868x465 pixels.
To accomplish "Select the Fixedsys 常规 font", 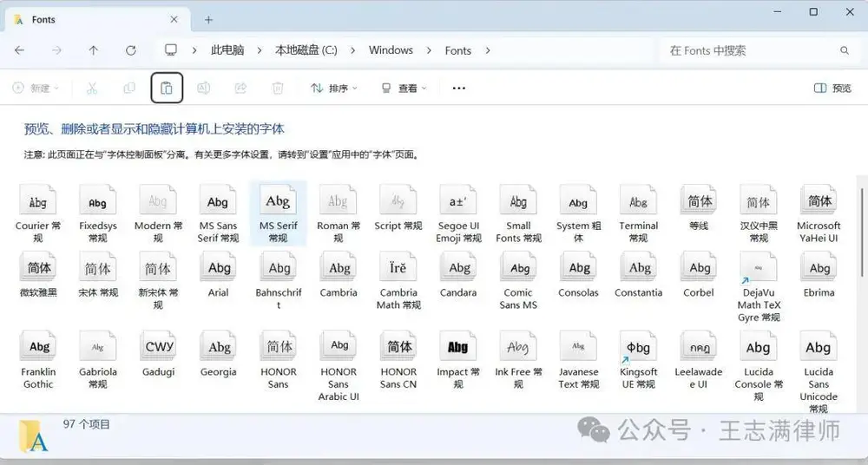I will click(x=98, y=213).
